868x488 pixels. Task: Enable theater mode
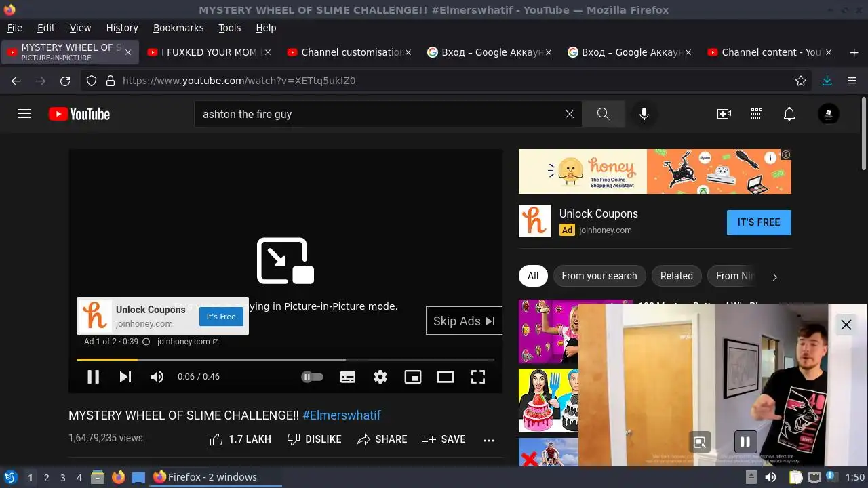pos(446,377)
